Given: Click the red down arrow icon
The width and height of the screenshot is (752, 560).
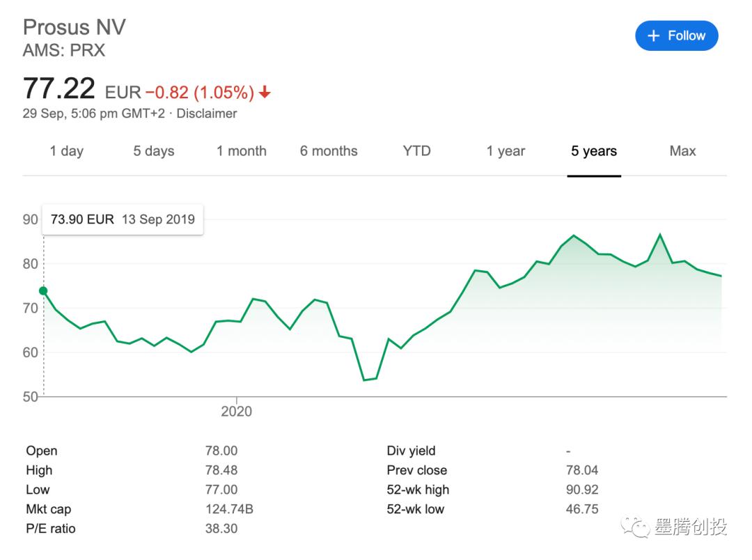Looking at the screenshot, I should coord(265,93).
